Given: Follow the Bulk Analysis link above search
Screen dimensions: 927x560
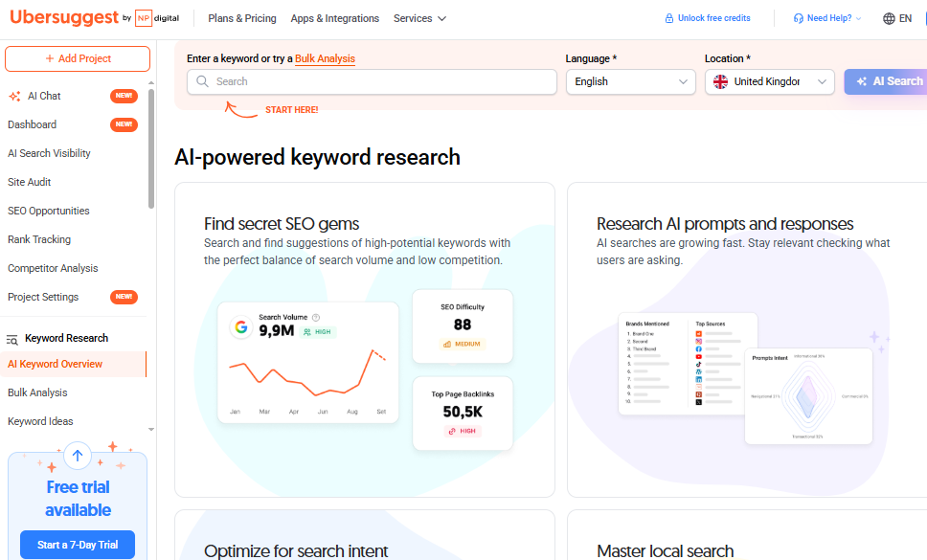Looking at the screenshot, I should [x=325, y=58].
